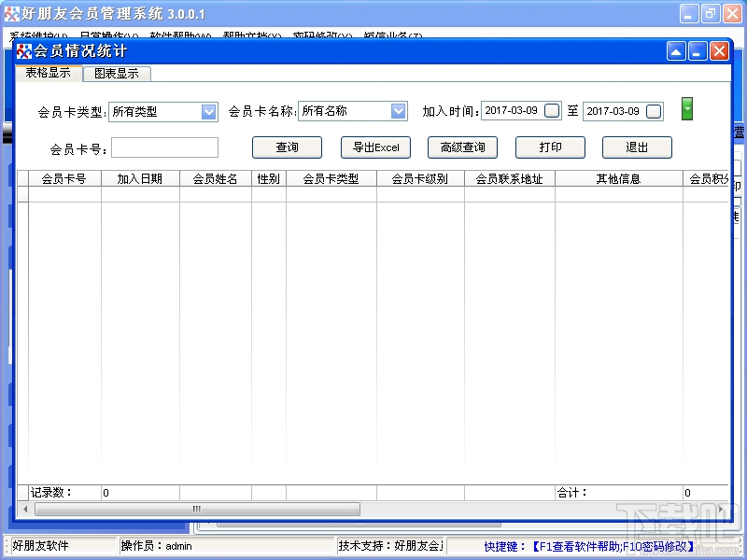The height and width of the screenshot is (560, 747).
Task: Roll up the 会员情况统计 window with the arrow icon
Action: pos(676,51)
